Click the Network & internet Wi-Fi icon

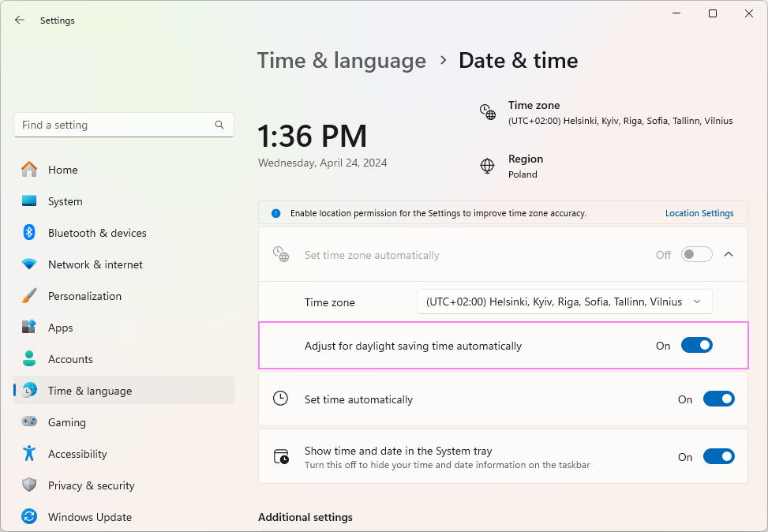coord(29,264)
